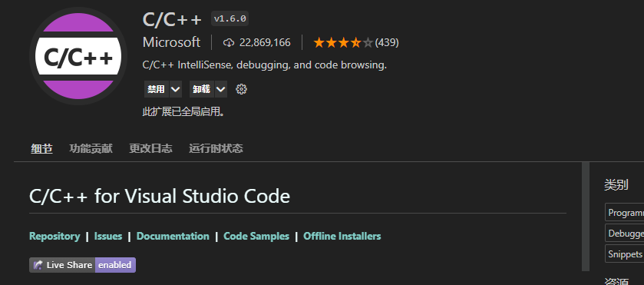Click the 禁用 (Disable) button

(156, 89)
